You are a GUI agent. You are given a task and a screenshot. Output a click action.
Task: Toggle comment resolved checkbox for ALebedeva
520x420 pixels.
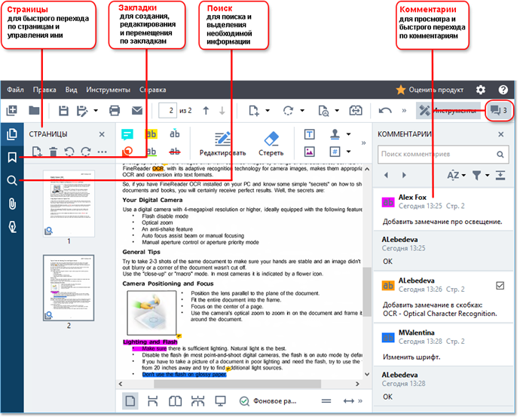point(500,285)
